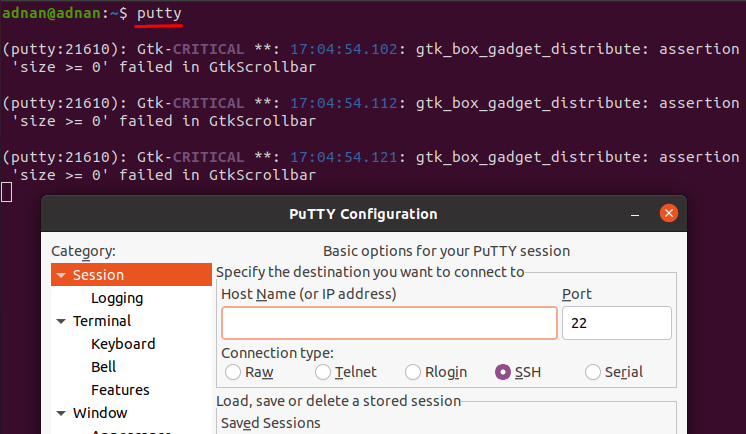Image resolution: width=746 pixels, height=434 pixels.
Task: Close the PuTTY Configuration dialog
Action: tap(668, 213)
